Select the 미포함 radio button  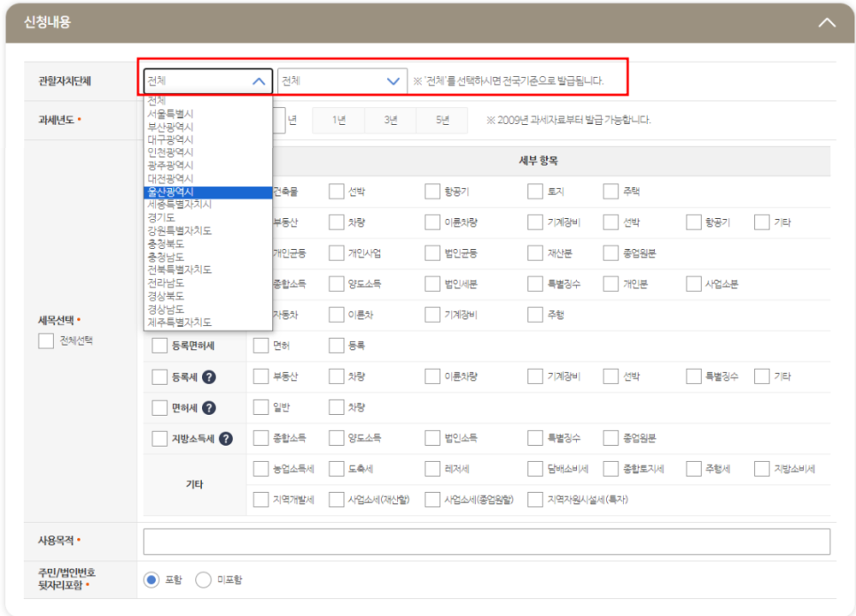[204, 579]
